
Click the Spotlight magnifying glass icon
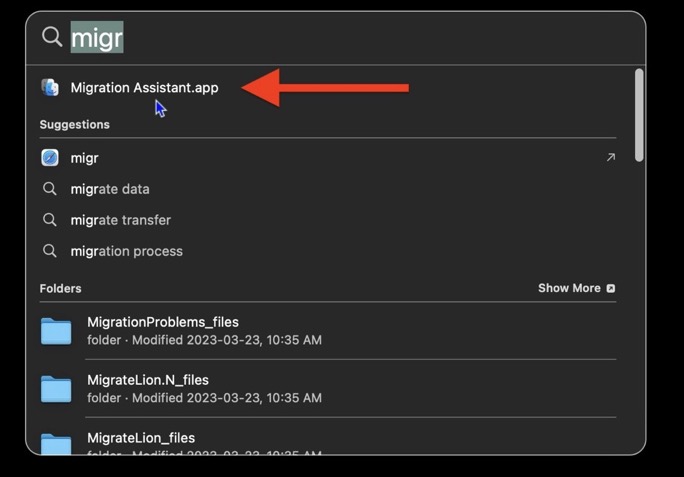(x=52, y=37)
